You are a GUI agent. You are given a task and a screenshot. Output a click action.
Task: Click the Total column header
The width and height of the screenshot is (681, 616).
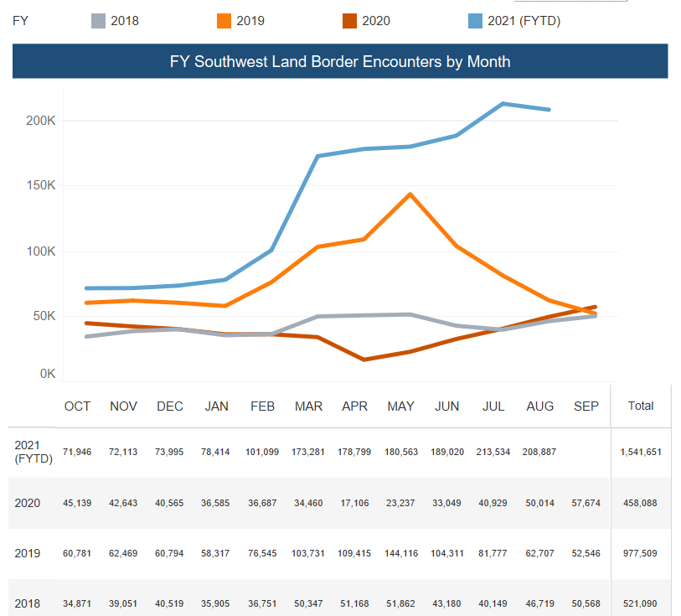point(641,406)
